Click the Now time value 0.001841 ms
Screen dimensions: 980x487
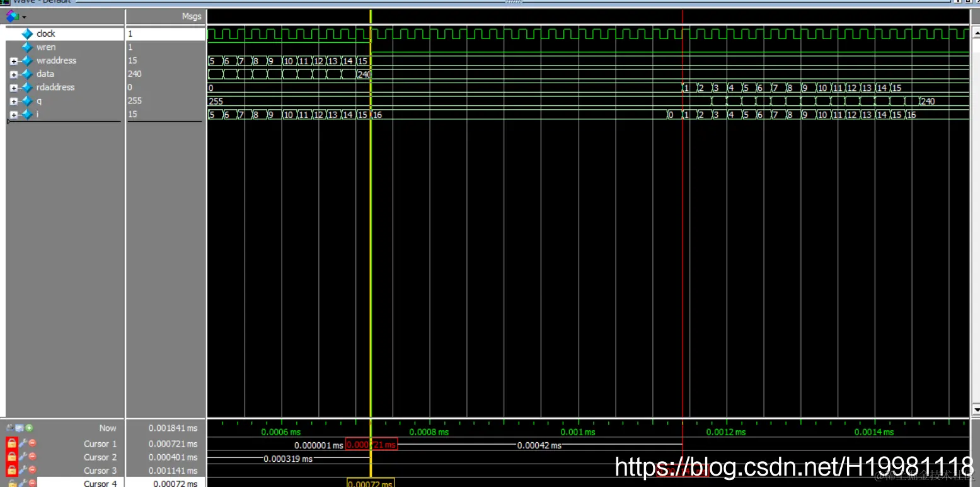173,428
